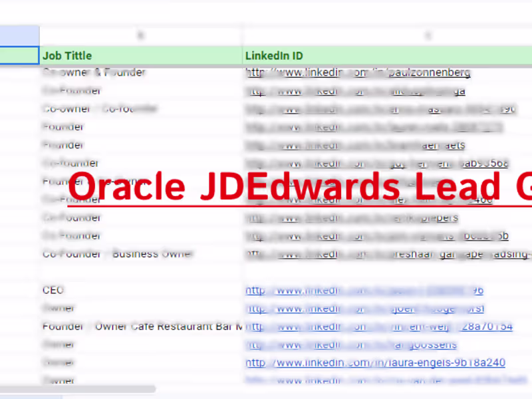Click the select-all corner box above row headers
532x399 pixels.
(19, 35)
